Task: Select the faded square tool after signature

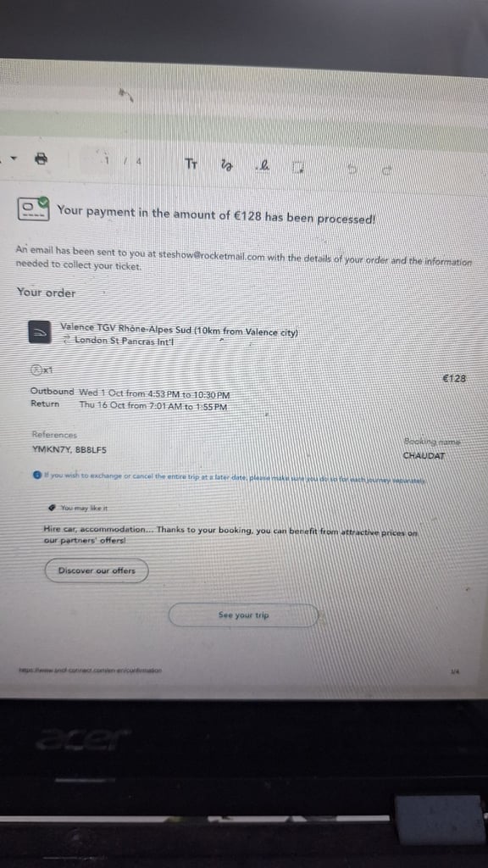Action: click(x=298, y=167)
